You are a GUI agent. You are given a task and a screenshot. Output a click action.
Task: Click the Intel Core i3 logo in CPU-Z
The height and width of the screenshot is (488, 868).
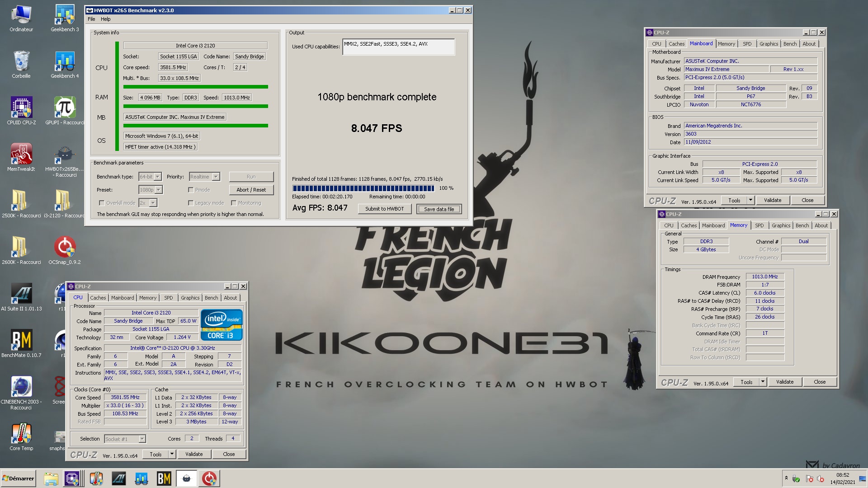pyautogui.click(x=222, y=325)
